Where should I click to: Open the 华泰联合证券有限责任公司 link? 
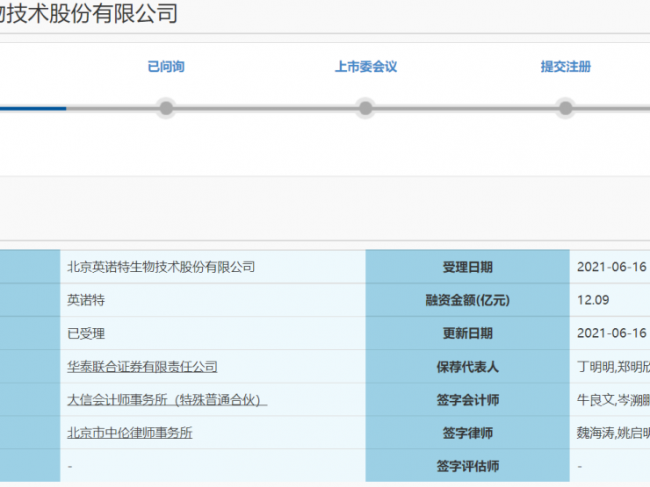142,367
